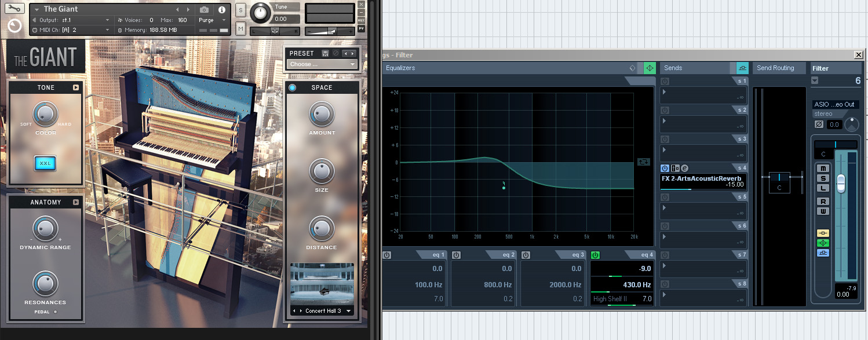Solo Filter channel with S button
The width and height of the screenshot is (868, 340).
coord(823,178)
